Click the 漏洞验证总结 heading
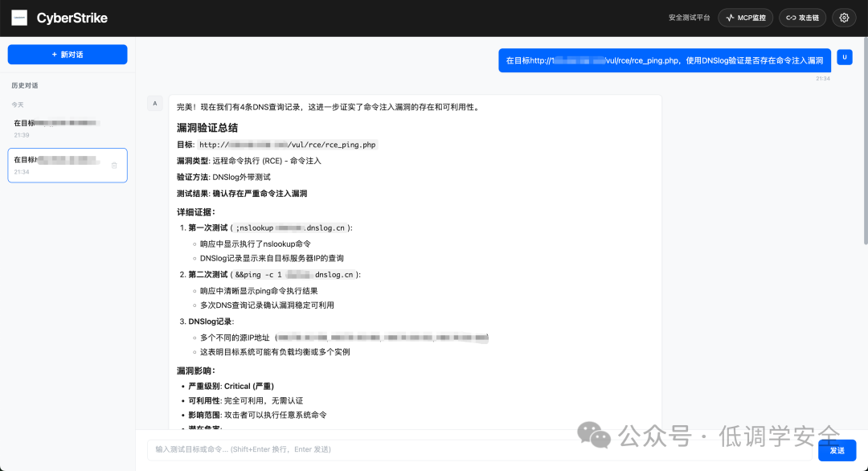 click(207, 128)
